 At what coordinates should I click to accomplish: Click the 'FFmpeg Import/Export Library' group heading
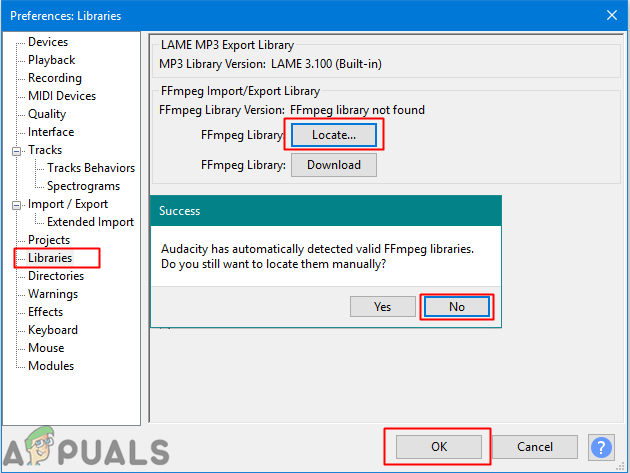[240, 91]
